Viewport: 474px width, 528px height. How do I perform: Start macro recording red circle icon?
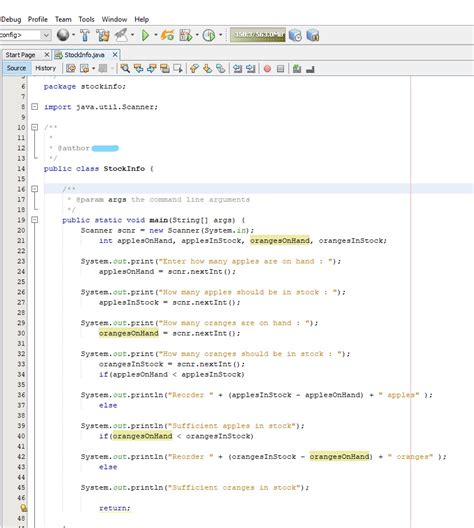pyautogui.click(x=267, y=69)
